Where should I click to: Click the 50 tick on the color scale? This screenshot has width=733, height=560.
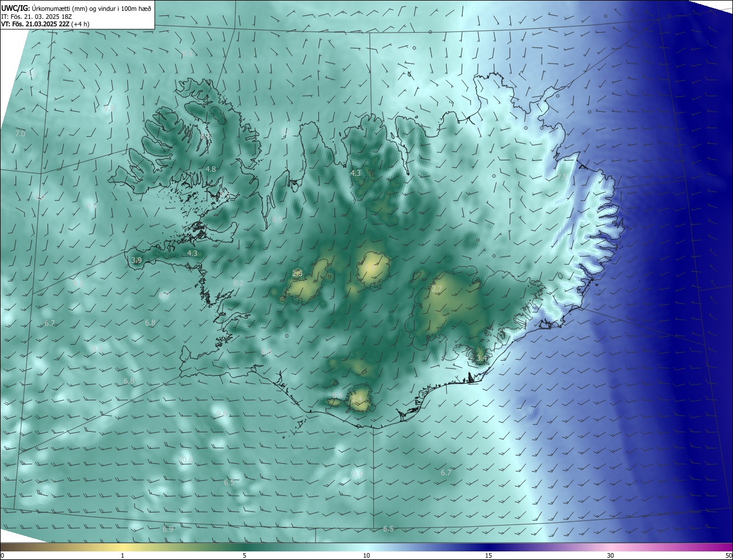tap(728, 555)
